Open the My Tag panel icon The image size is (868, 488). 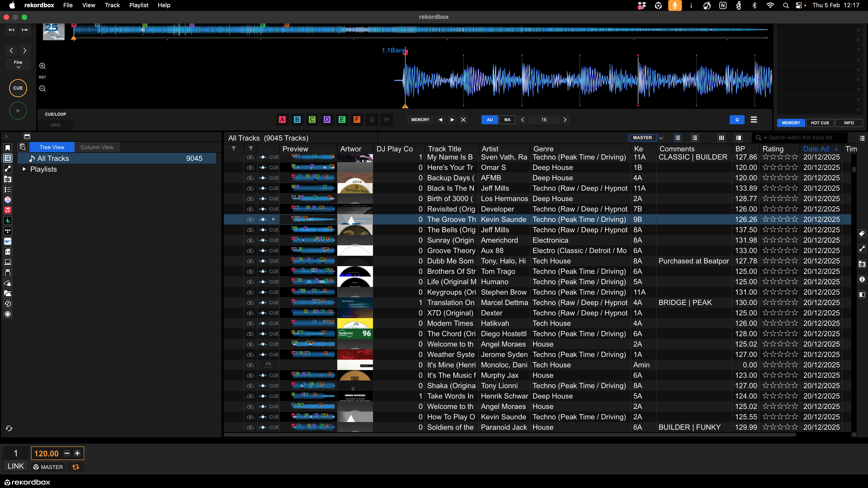coord(862,233)
